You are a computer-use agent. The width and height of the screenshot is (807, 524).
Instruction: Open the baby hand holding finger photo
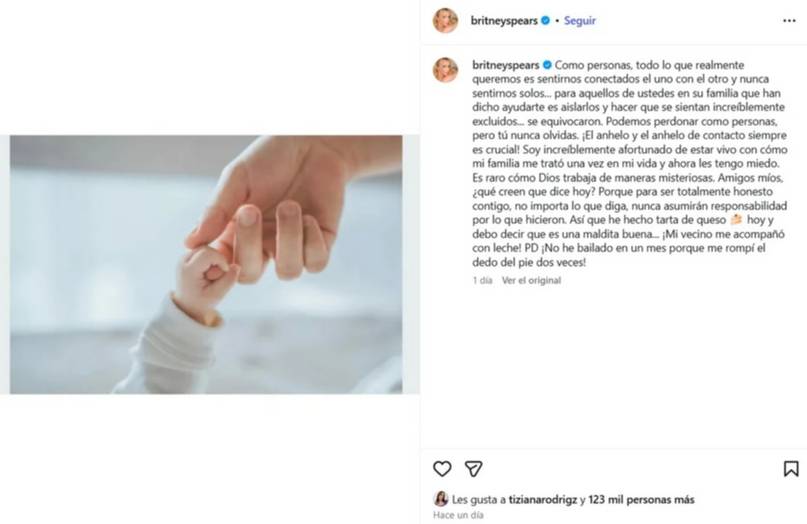coord(206,265)
